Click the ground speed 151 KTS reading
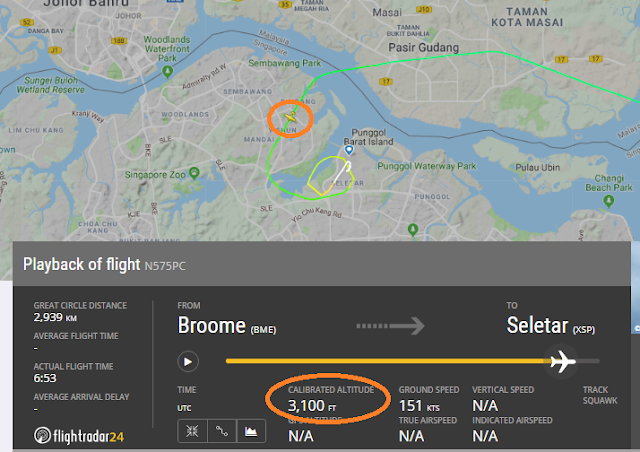Viewport: 640px width, 452px height. (419, 406)
